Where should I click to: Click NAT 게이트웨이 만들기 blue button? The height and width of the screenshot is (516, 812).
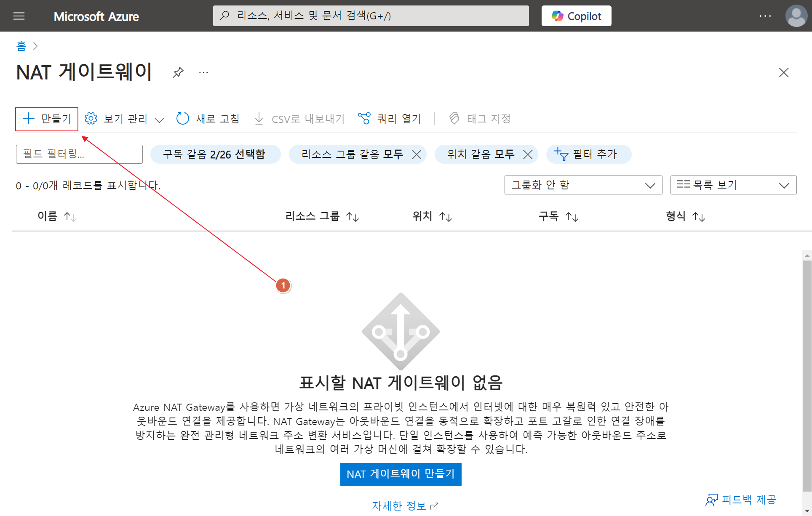[x=401, y=474]
